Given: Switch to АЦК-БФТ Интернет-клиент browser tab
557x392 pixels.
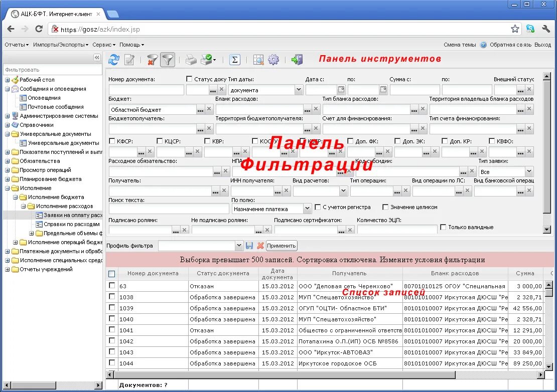Looking at the screenshot, I should click(x=56, y=14).
